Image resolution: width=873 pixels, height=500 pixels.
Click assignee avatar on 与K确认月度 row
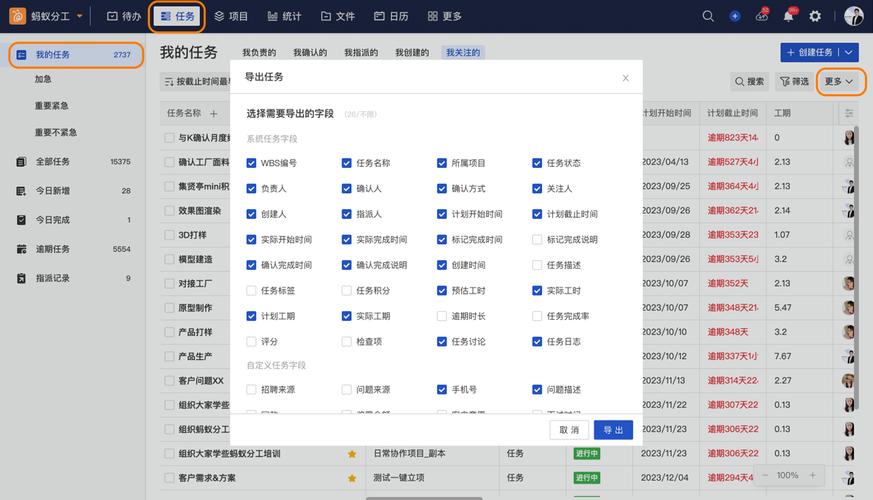click(x=849, y=138)
